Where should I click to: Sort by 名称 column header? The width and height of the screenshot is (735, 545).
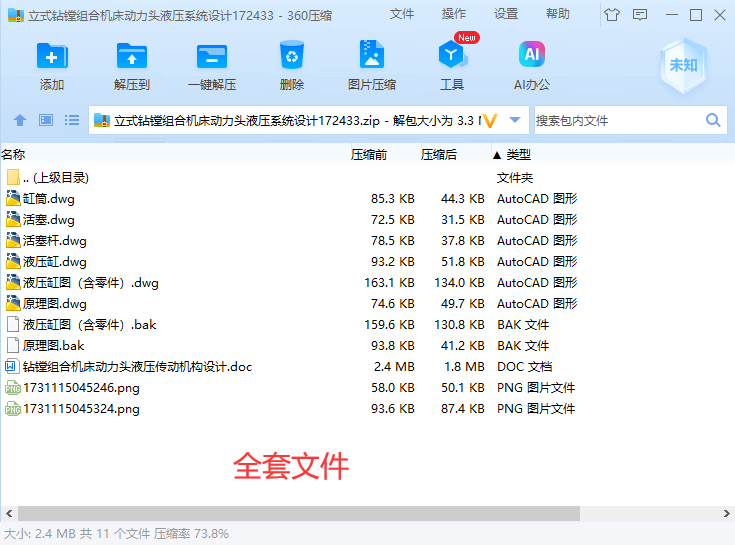coord(13,155)
